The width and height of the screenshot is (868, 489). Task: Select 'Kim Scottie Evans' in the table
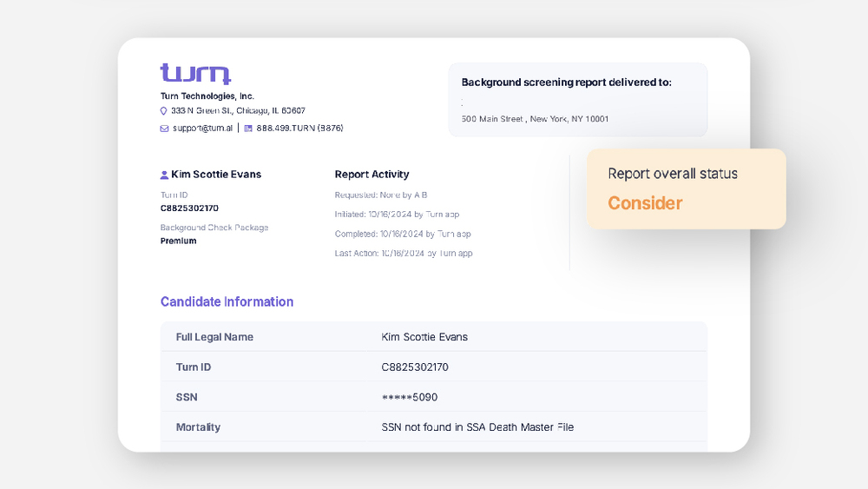click(x=424, y=337)
